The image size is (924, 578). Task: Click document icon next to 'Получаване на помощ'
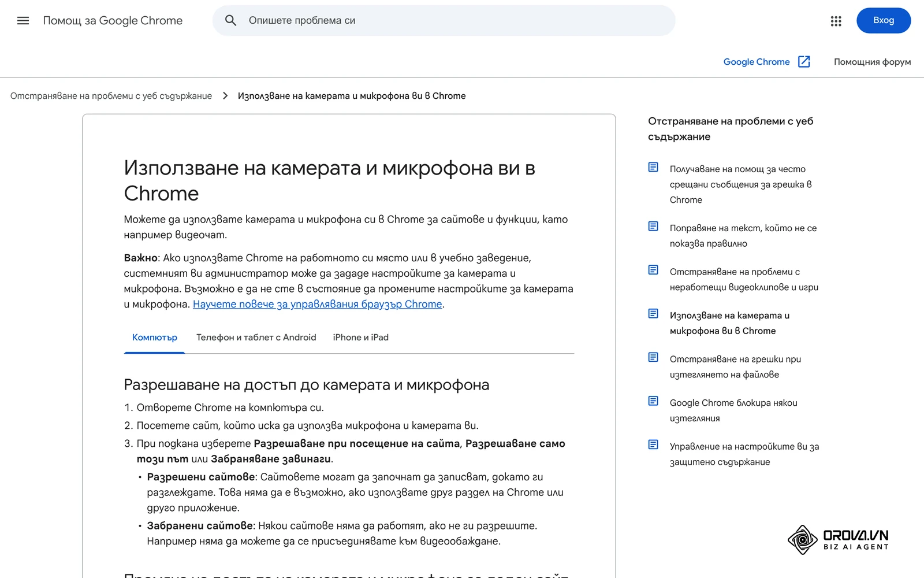(x=653, y=167)
